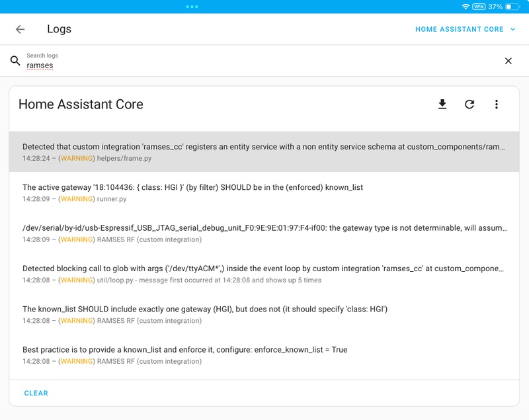Tap the battery indicator icon
This screenshot has height=420, width=529.
[x=512, y=7]
